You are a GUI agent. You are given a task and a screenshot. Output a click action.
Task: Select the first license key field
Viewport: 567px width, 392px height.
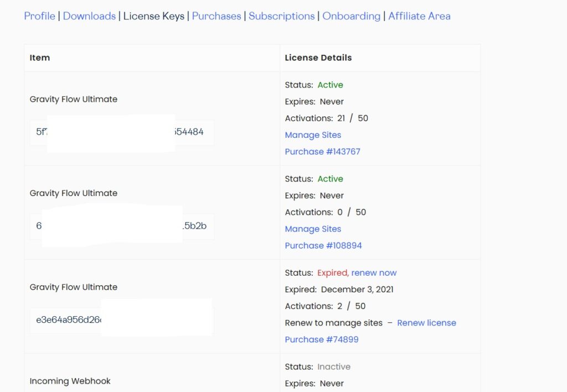click(x=121, y=132)
